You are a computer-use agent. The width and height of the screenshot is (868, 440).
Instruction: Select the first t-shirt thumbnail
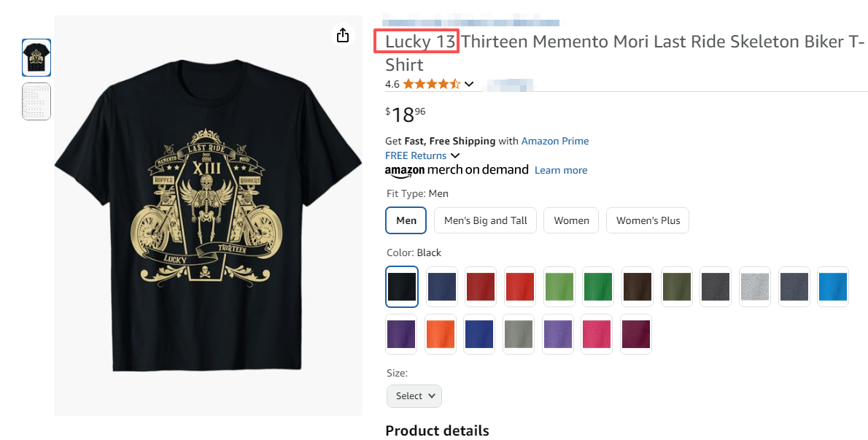[36, 58]
